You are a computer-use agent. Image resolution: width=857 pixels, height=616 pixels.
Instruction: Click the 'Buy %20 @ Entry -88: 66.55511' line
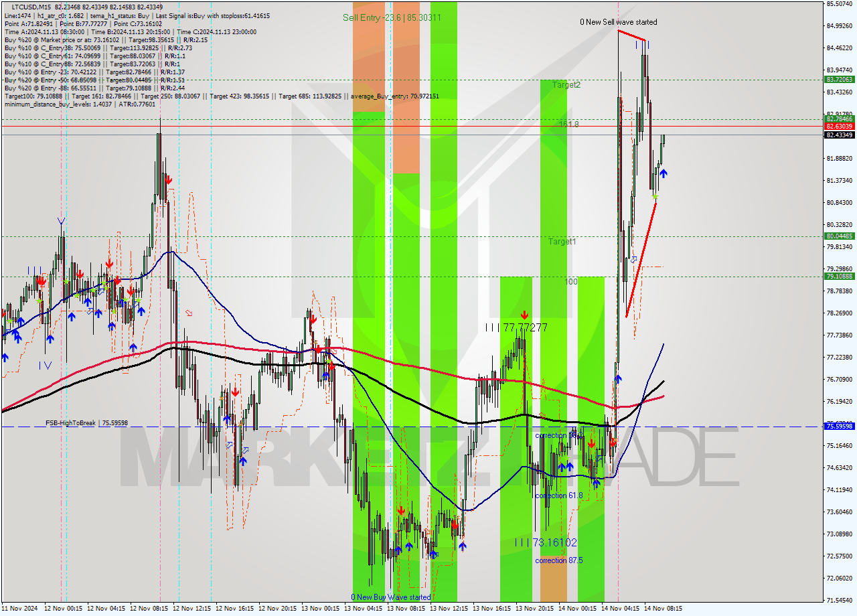click(94, 88)
